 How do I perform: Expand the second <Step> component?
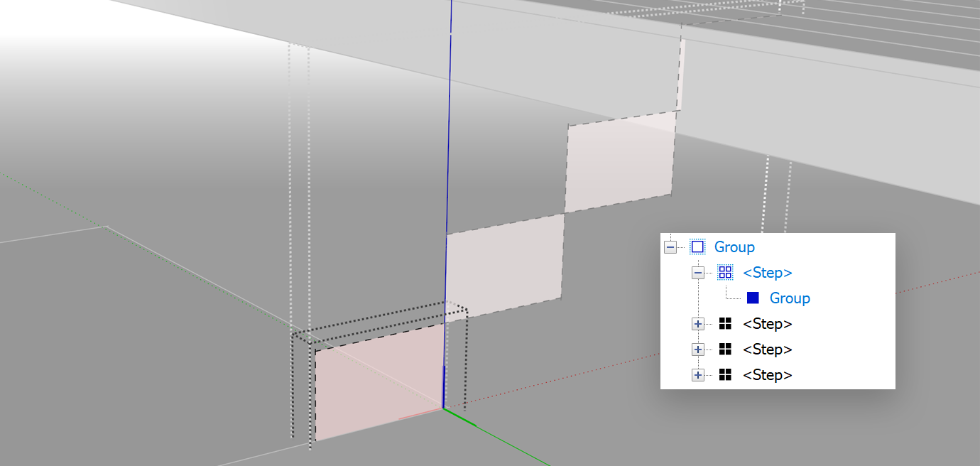coord(697,323)
